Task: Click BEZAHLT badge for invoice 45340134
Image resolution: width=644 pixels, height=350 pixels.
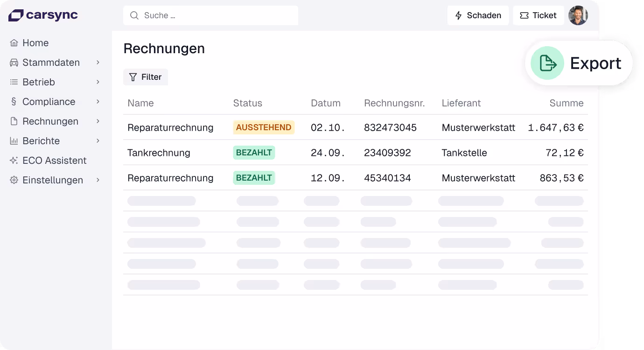Action: pyautogui.click(x=254, y=178)
